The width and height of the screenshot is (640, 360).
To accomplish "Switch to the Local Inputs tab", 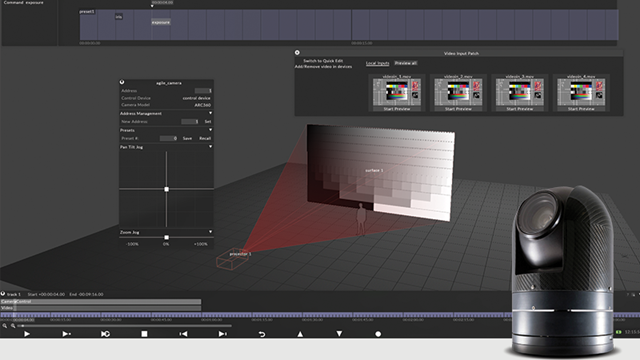I will click(x=377, y=63).
